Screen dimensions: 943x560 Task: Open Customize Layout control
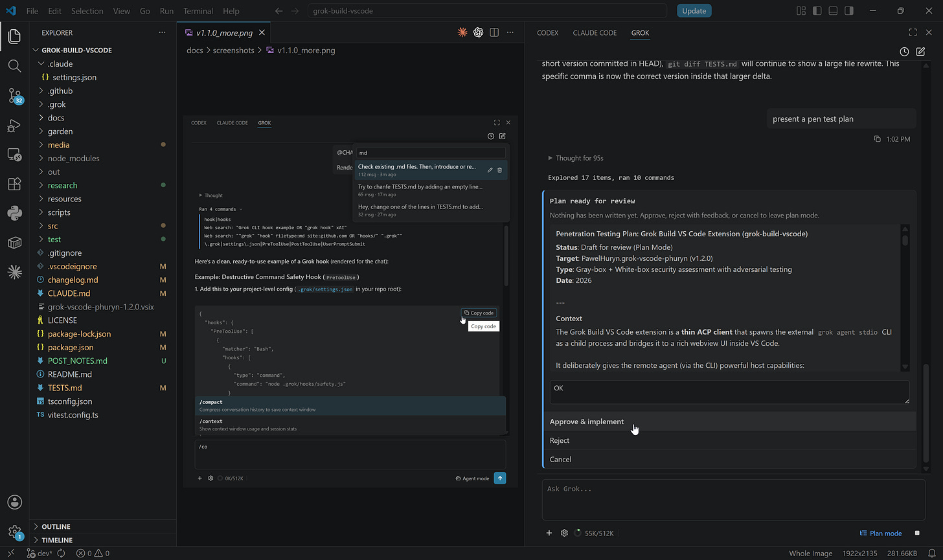pos(801,11)
